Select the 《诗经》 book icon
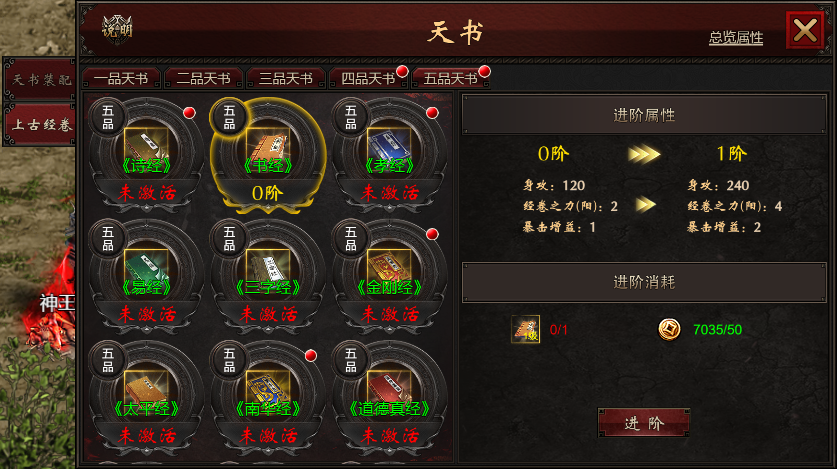837x469 pixels. point(146,145)
